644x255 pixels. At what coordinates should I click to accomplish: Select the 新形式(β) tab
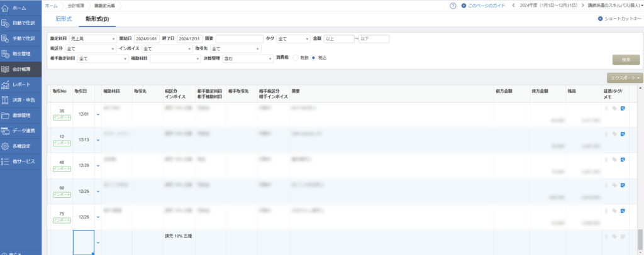pos(97,19)
